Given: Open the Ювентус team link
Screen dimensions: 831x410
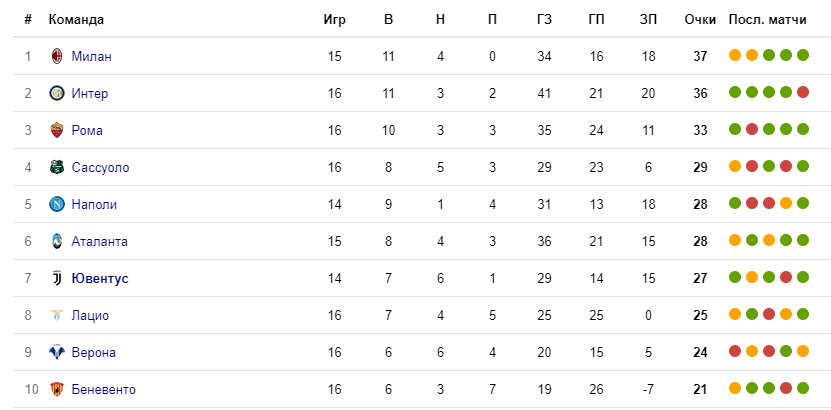Looking at the screenshot, I should (x=100, y=279).
